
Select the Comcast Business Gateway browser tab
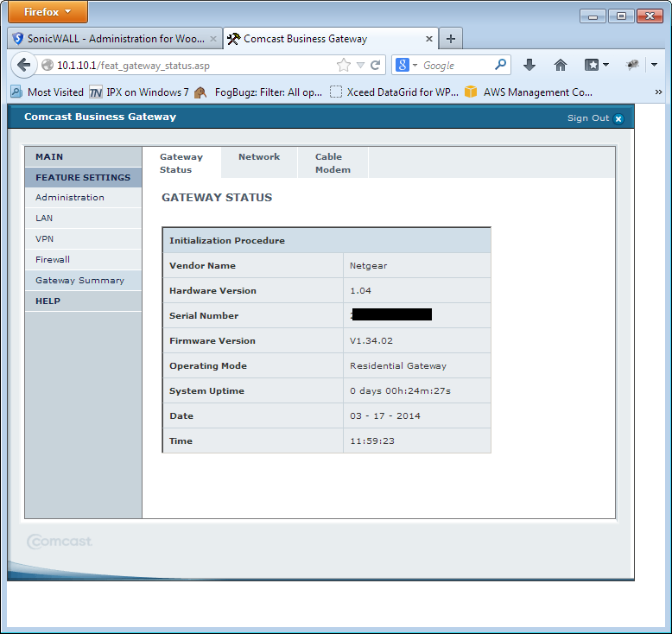[x=331, y=39]
